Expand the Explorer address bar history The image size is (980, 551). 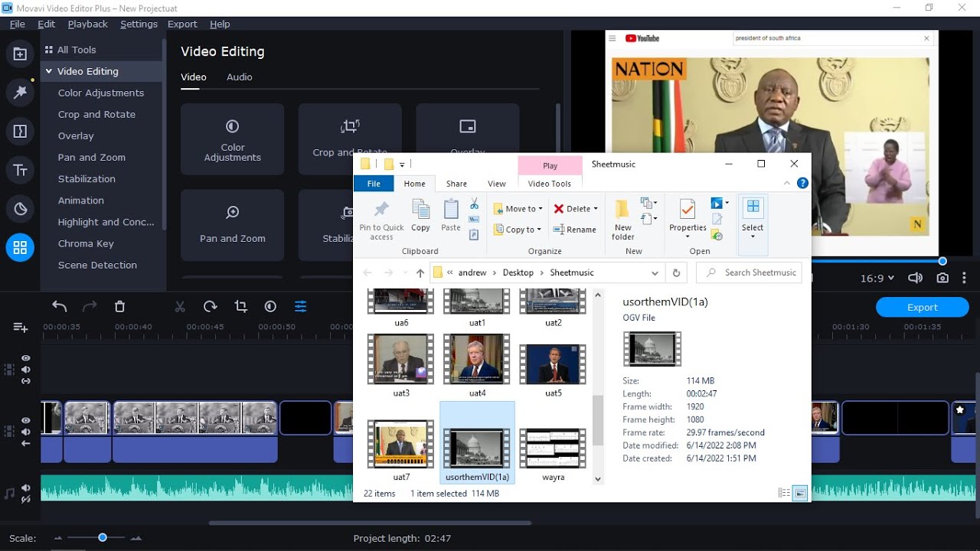click(x=655, y=272)
